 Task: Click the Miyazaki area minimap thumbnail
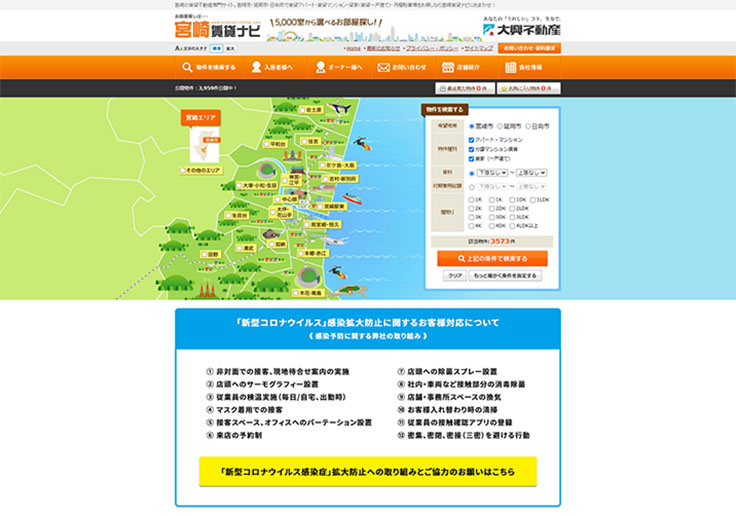click(205, 145)
